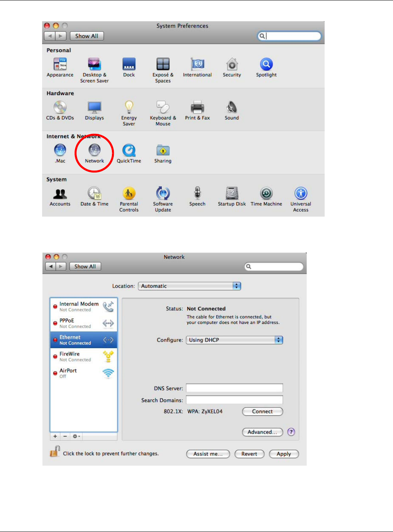Click Show All in Network window
This screenshot has width=393, height=532.
pyautogui.click(x=85, y=266)
